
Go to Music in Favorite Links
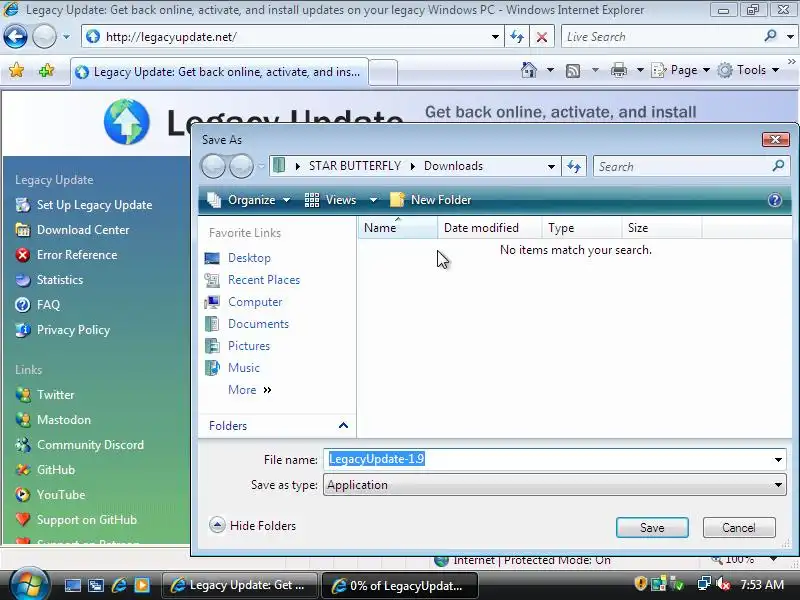coord(243,367)
